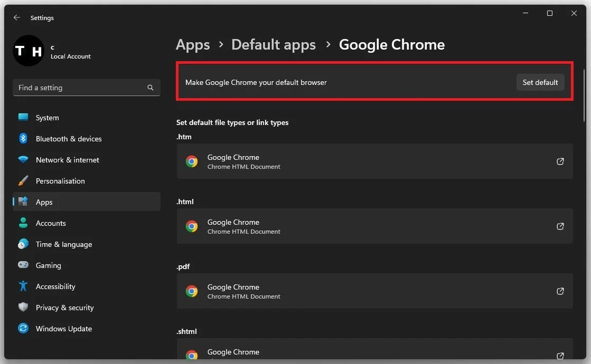
Task: Open Accounts category
Action: click(x=86, y=223)
